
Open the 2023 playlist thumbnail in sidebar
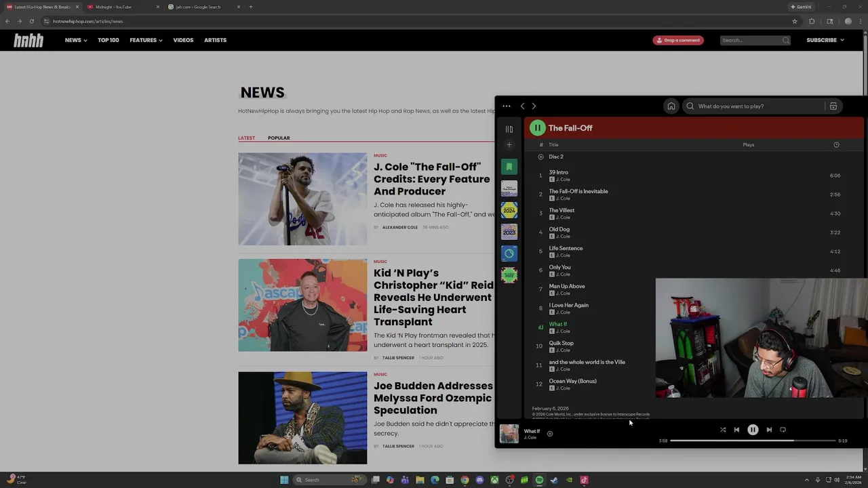click(509, 232)
